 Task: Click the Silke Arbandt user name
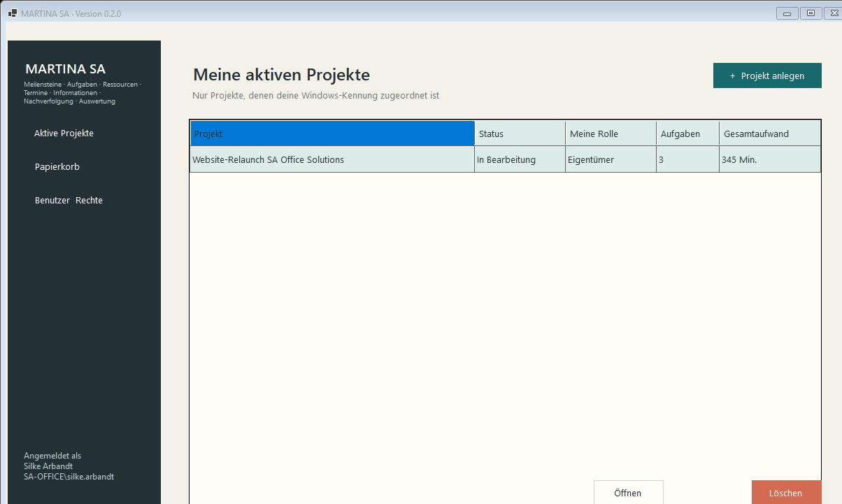[x=48, y=466]
